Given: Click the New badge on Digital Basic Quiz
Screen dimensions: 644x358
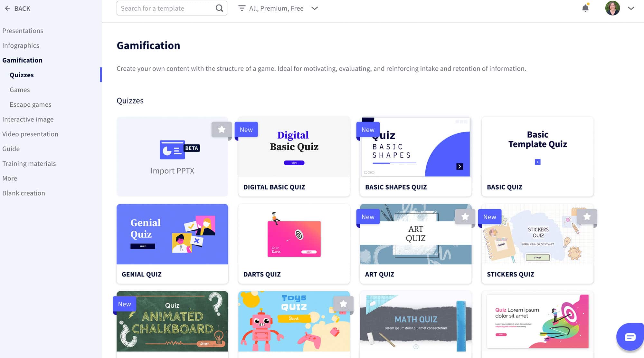Looking at the screenshot, I should [x=246, y=130].
